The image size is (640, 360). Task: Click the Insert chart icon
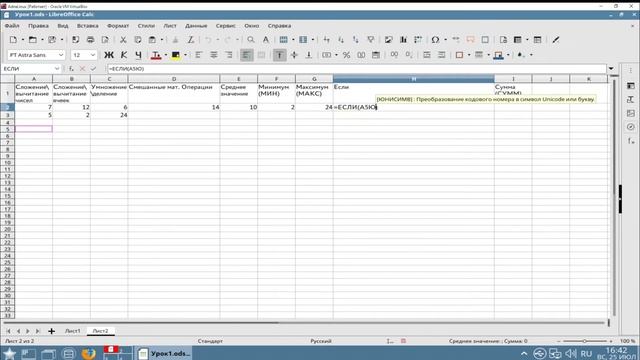[403, 40]
